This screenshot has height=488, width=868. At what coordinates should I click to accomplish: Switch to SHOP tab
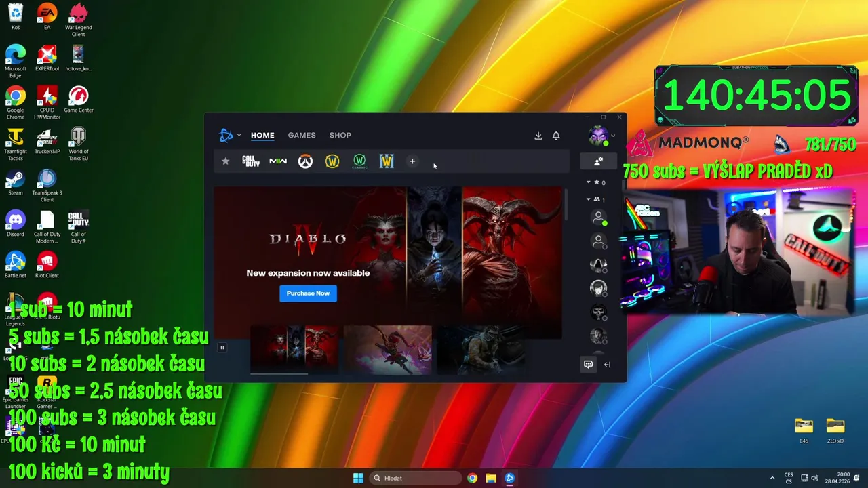click(340, 135)
